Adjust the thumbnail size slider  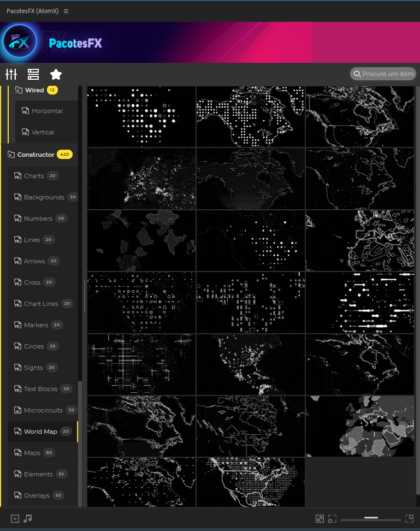pyautogui.click(x=371, y=517)
